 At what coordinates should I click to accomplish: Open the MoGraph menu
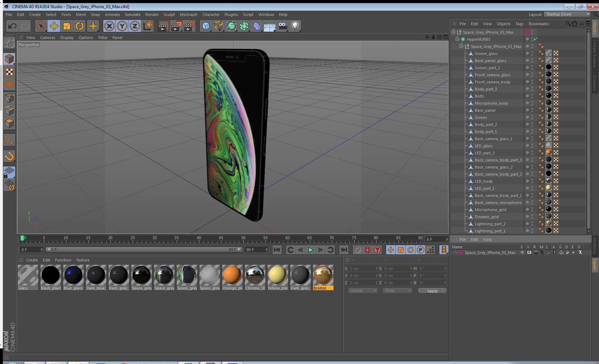(x=188, y=15)
